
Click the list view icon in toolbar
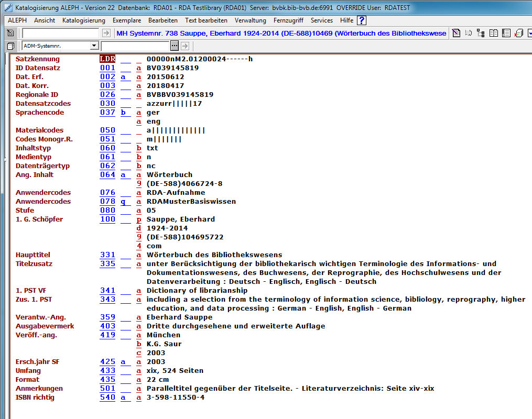pyautogui.click(x=506, y=33)
